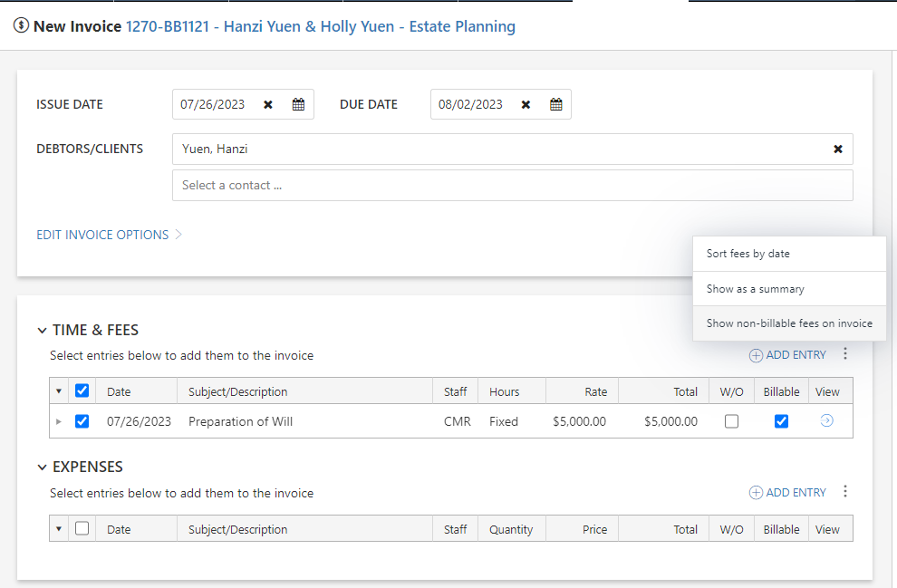
Task: Open the issue date calendar picker
Action: tap(298, 104)
